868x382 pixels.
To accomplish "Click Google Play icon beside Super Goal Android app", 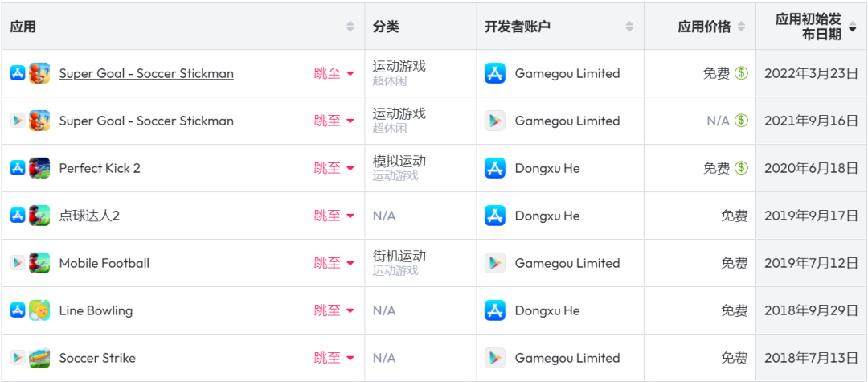I will coord(18,121).
